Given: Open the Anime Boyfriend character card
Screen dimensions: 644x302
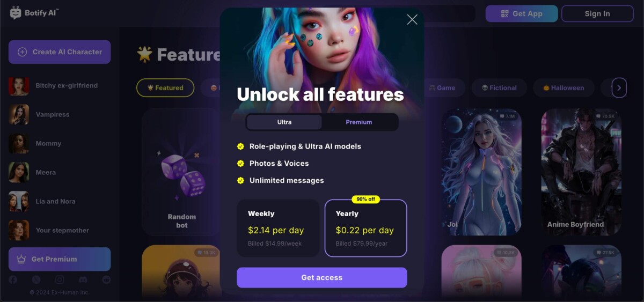Looking at the screenshot, I should 581,172.
